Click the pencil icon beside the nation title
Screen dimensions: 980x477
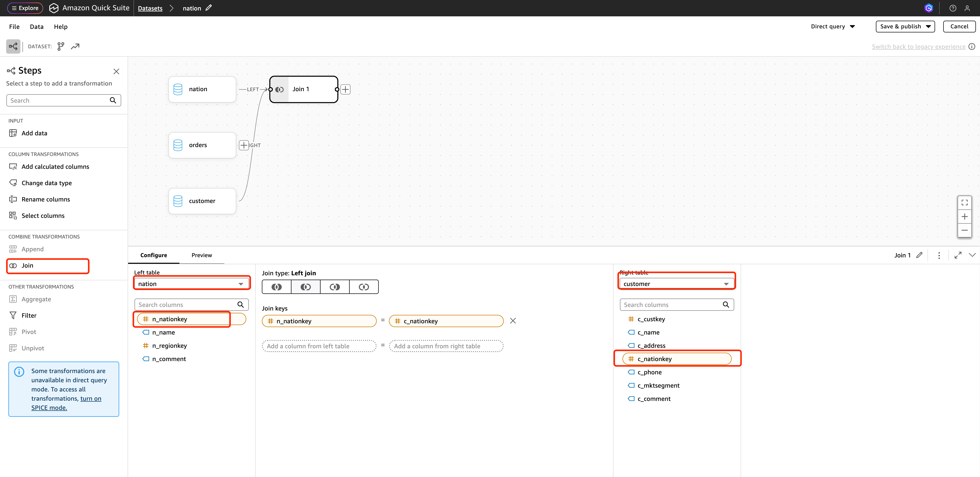pyautogui.click(x=209, y=8)
